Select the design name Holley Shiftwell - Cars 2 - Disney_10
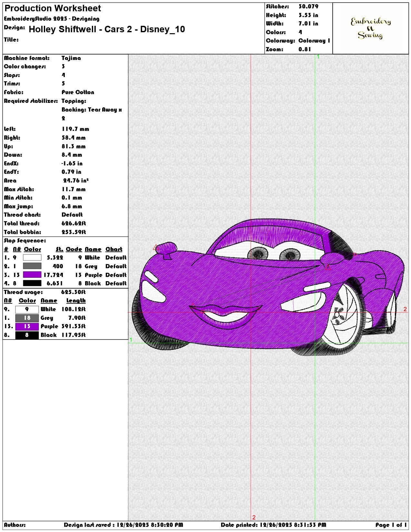 pyautogui.click(x=107, y=29)
